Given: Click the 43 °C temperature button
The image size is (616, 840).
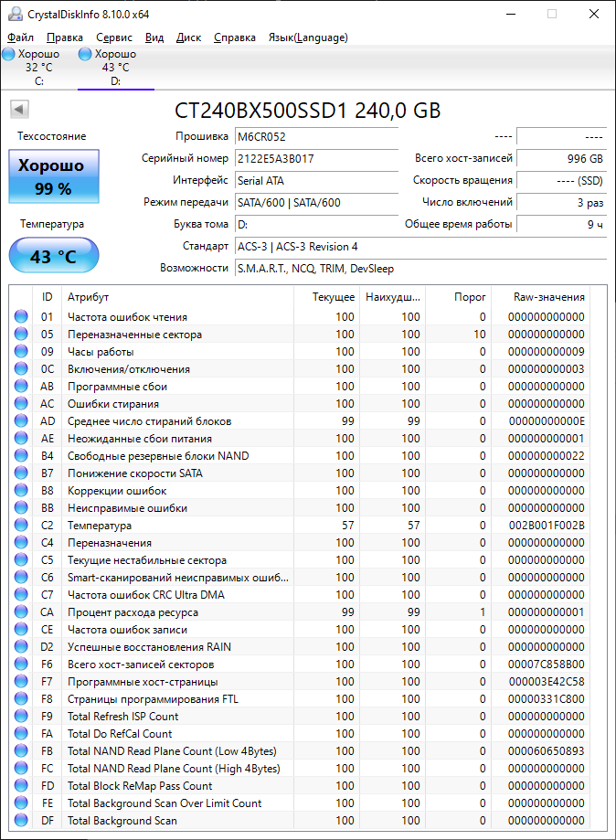Looking at the screenshot, I should point(54,256).
